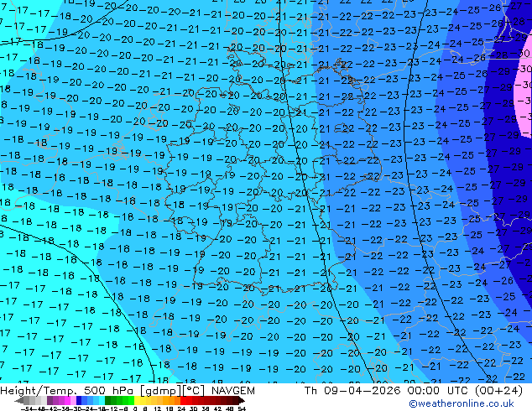Click the dark blue swatch in the legend
Viewport: 532px width, 411px height.
click(79, 400)
